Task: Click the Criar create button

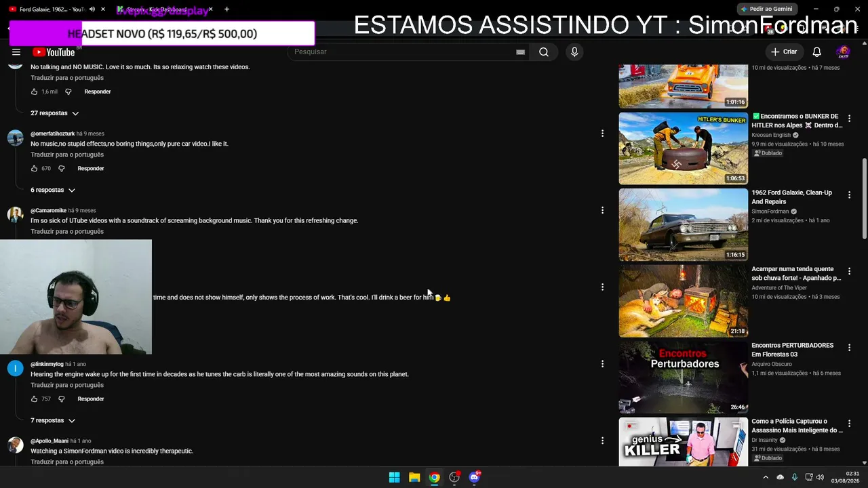Action: pyautogui.click(x=784, y=52)
